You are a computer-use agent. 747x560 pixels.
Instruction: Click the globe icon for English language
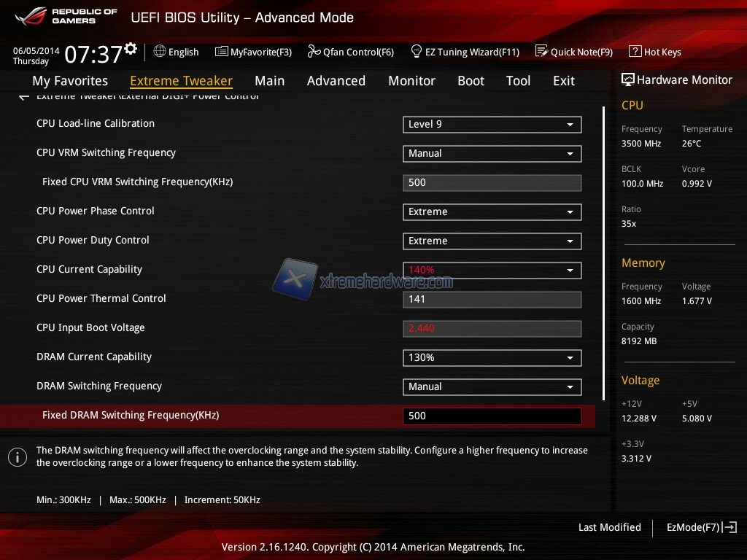(160, 52)
